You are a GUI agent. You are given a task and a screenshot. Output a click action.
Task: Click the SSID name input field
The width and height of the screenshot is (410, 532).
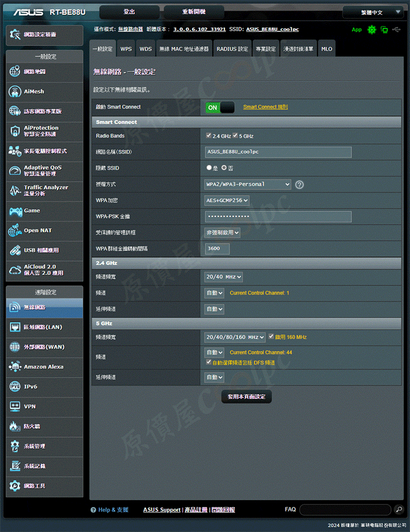(x=278, y=152)
